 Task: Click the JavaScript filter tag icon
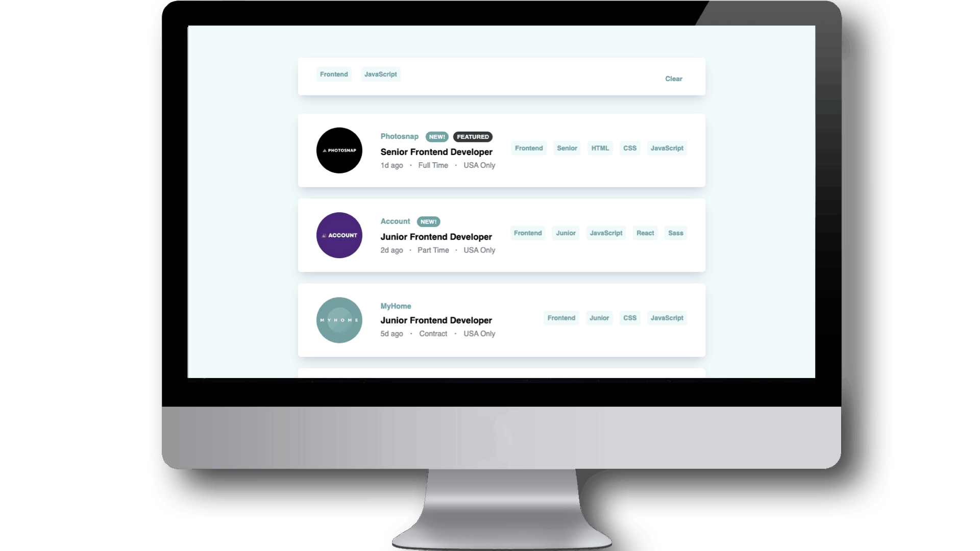380,74
